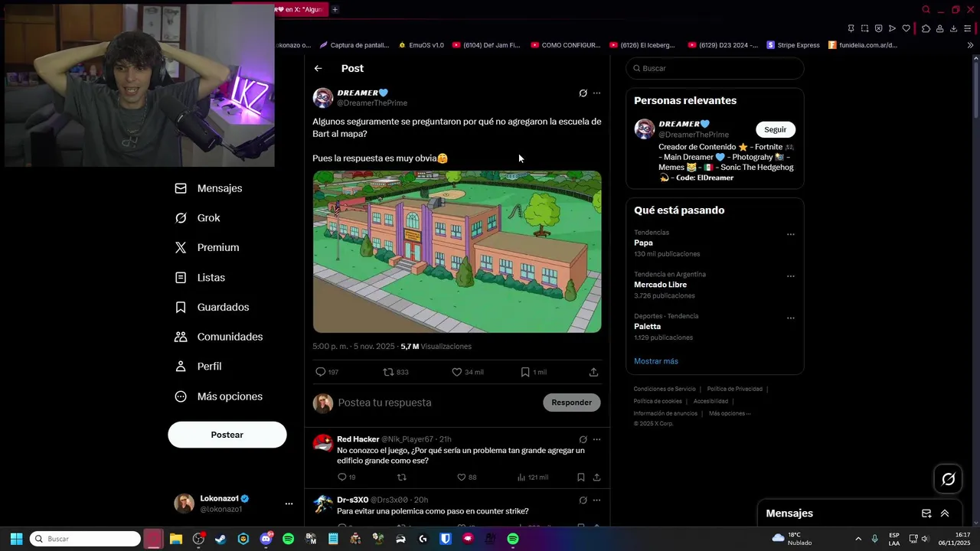The height and width of the screenshot is (551, 980).
Task: Bookmark the post with 1 mil saves
Action: coord(525,372)
